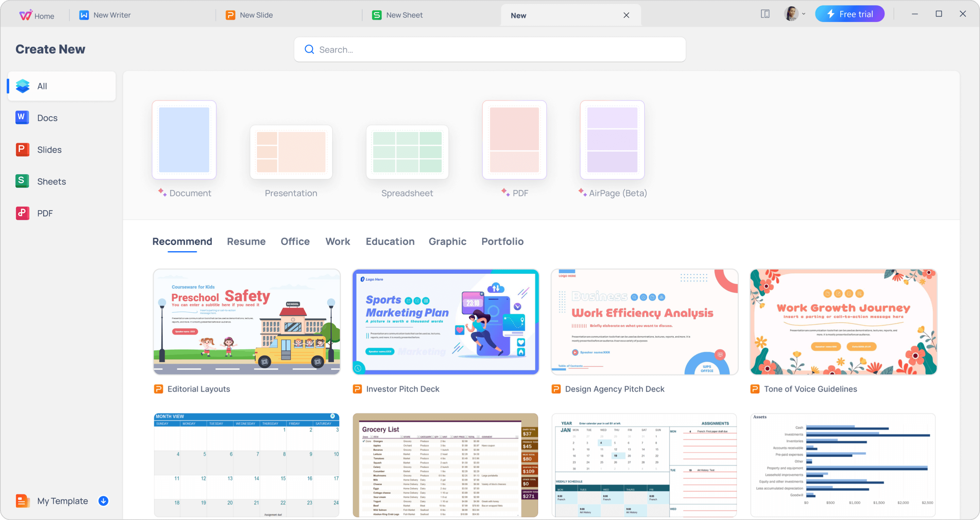Search for a template in search field
The height and width of the screenshot is (520, 980).
pos(490,49)
